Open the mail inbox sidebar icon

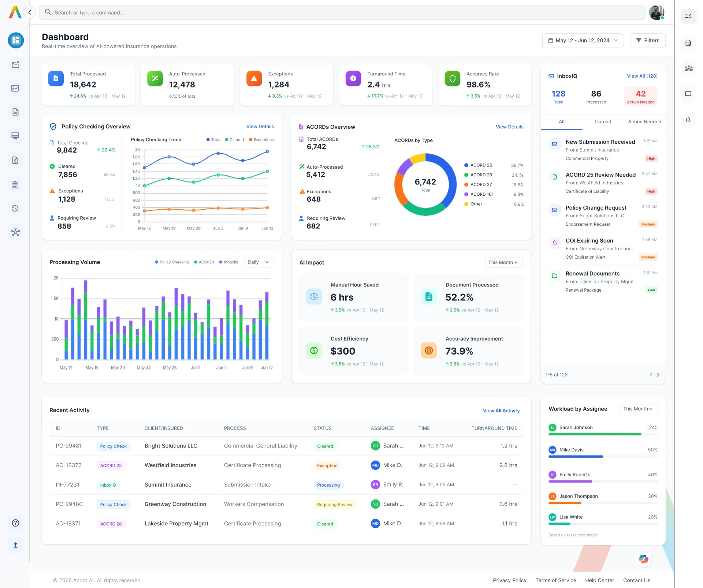coord(15,65)
